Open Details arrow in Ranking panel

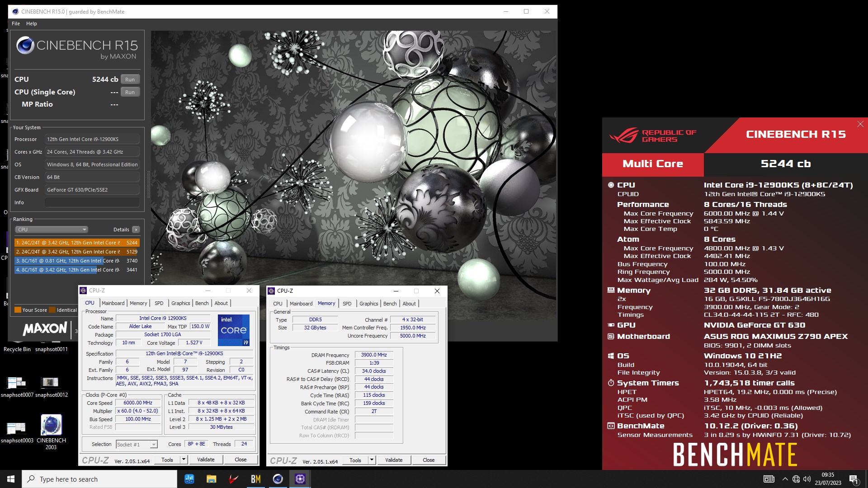tap(136, 230)
